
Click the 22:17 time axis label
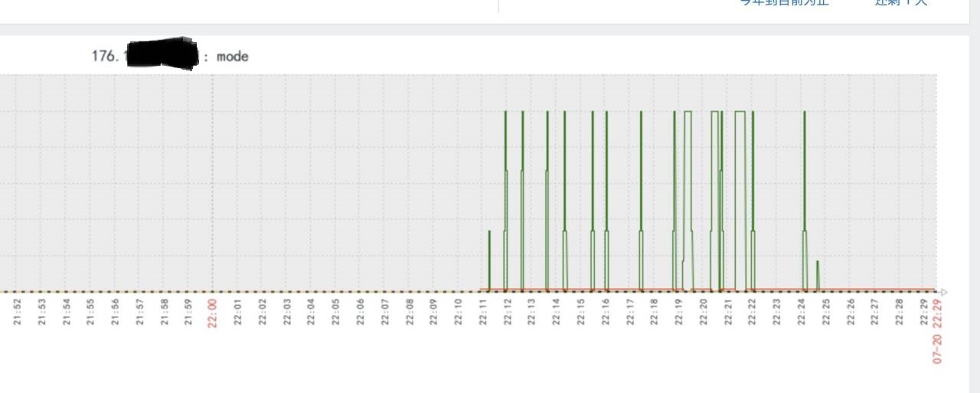click(629, 311)
